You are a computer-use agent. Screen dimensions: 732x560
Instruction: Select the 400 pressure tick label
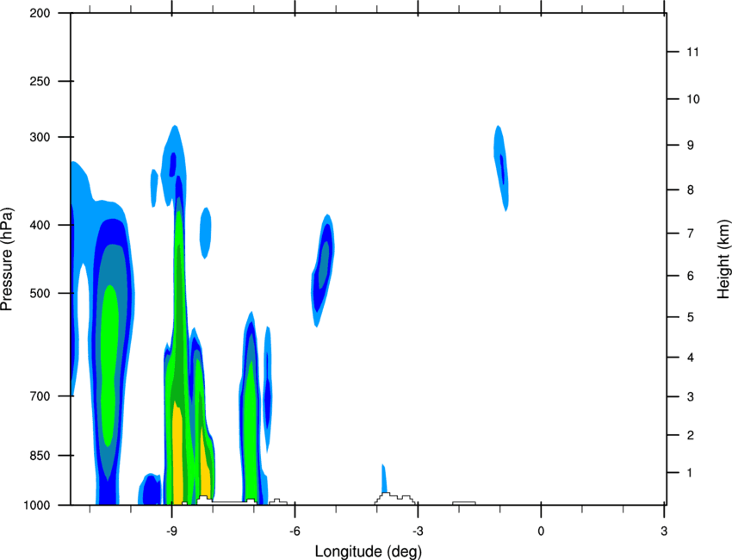(x=40, y=225)
